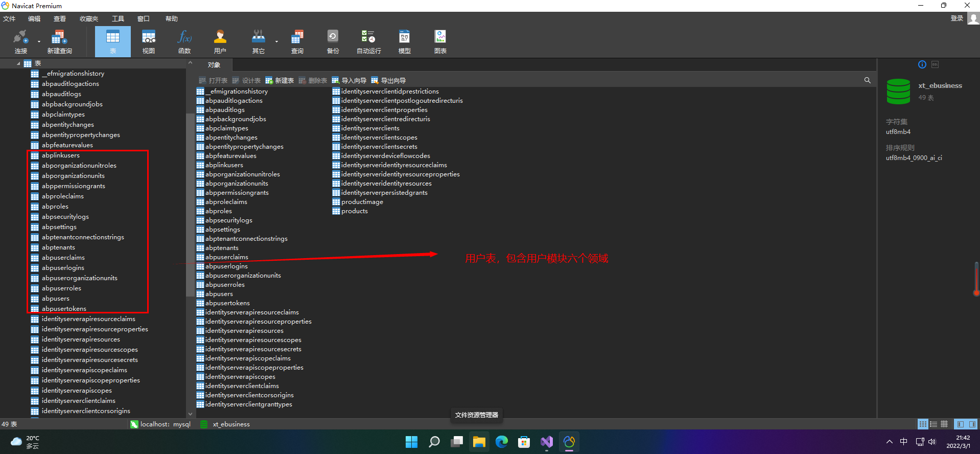Click the 导入向导 button
The width and height of the screenshot is (980, 454).
[349, 80]
